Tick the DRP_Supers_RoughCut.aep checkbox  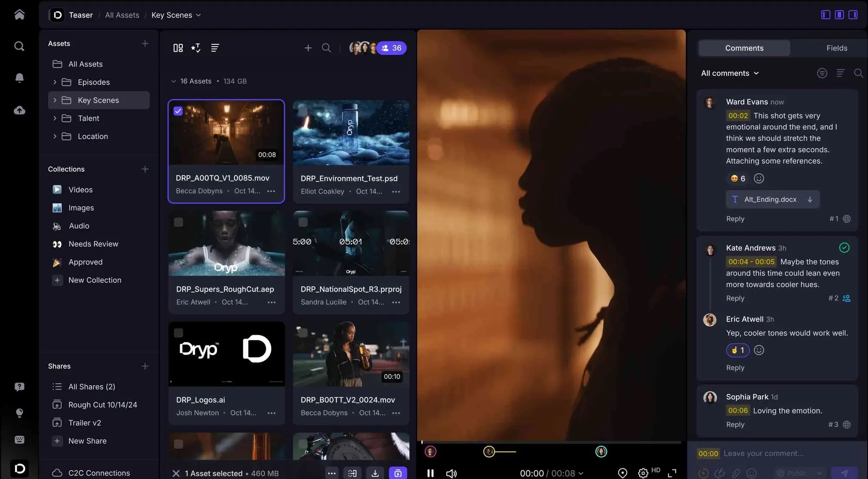178,222
